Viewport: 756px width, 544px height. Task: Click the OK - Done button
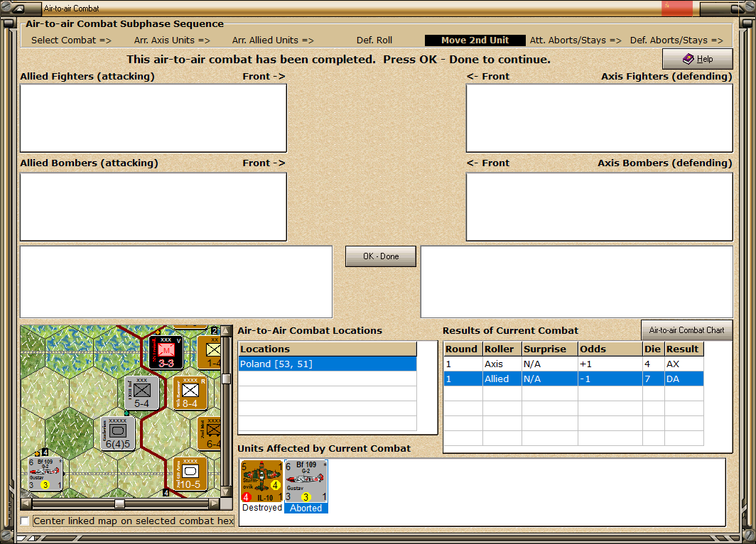coord(380,256)
